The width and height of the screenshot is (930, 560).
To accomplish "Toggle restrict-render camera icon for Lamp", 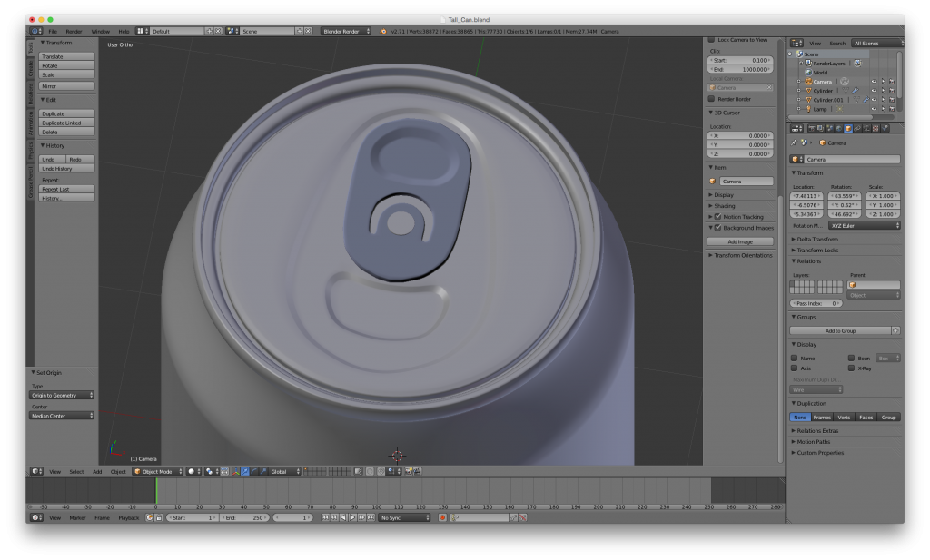I will pyautogui.click(x=892, y=109).
